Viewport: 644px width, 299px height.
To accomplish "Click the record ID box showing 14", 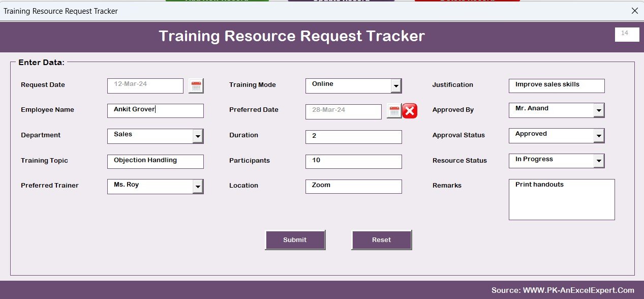I will (x=627, y=35).
